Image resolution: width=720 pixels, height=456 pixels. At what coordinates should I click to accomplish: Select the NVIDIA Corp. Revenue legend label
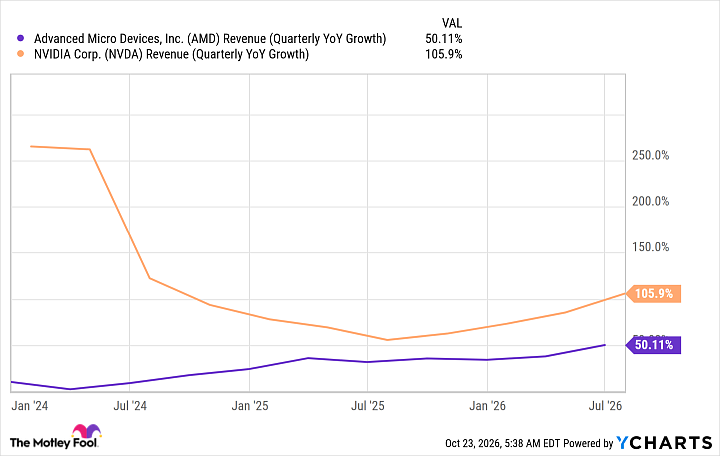(171, 54)
